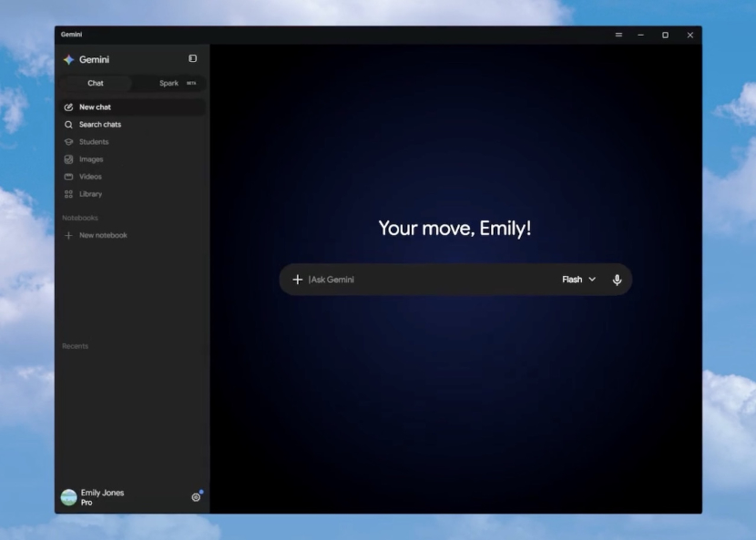Viewport: 756px width, 540px height.
Task: Activate the microphone voice input
Action: [x=617, y=280]
